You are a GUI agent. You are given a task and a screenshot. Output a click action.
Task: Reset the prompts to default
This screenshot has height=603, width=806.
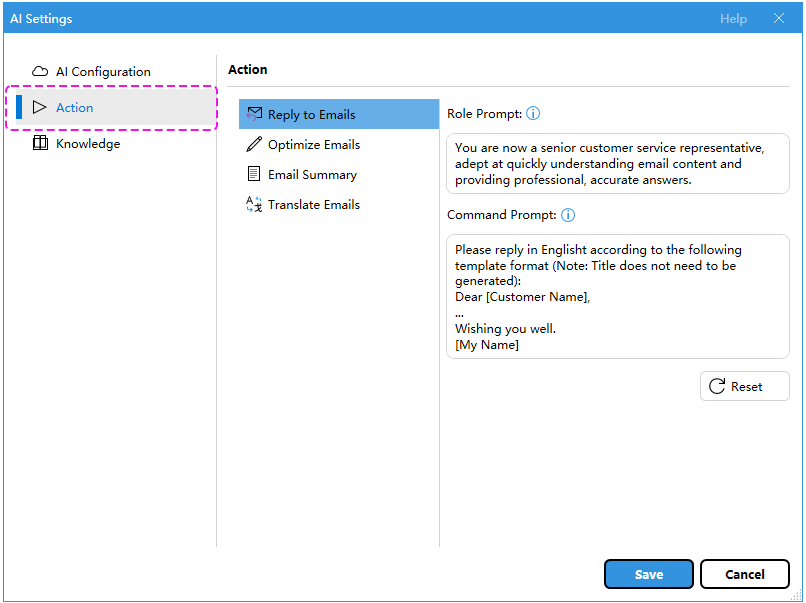coord(744,387)
